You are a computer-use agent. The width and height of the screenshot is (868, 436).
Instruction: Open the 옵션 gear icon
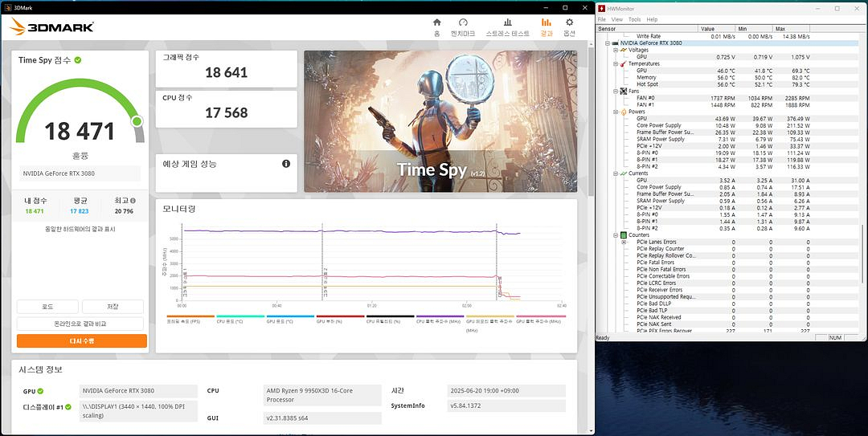pos(569,22)
